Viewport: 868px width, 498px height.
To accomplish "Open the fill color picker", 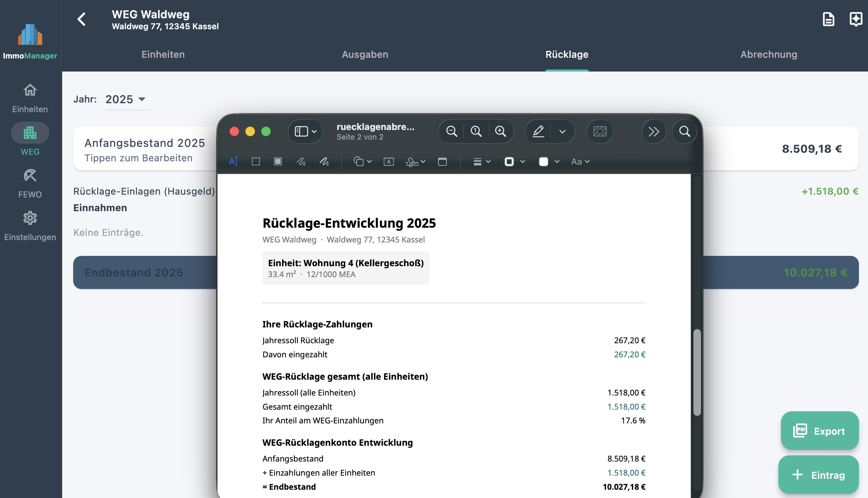I will [549, 161].
